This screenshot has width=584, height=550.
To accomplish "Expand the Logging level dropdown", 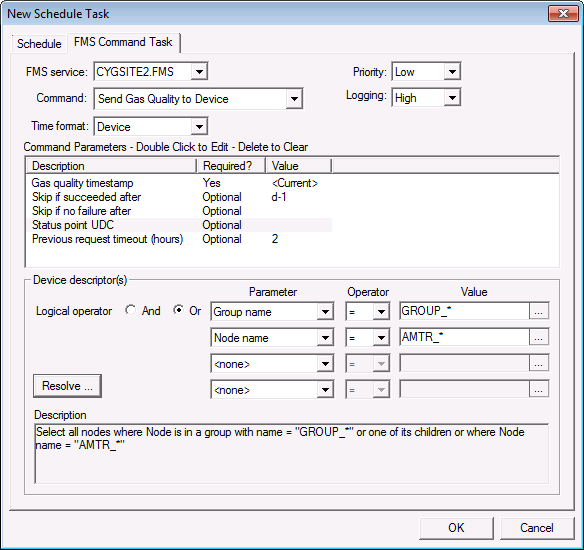I will pyautogui.click(x=452, y=98).
